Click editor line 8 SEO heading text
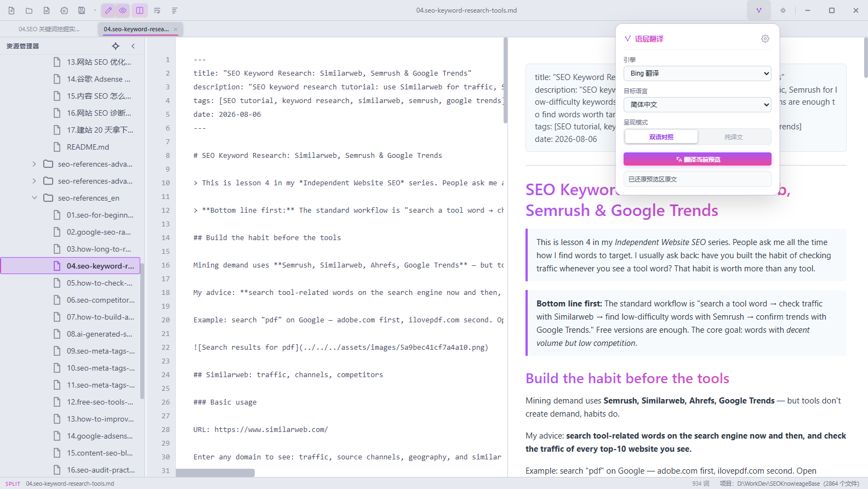The height and width of the screenshot is (489, 868). pos(318,156)
